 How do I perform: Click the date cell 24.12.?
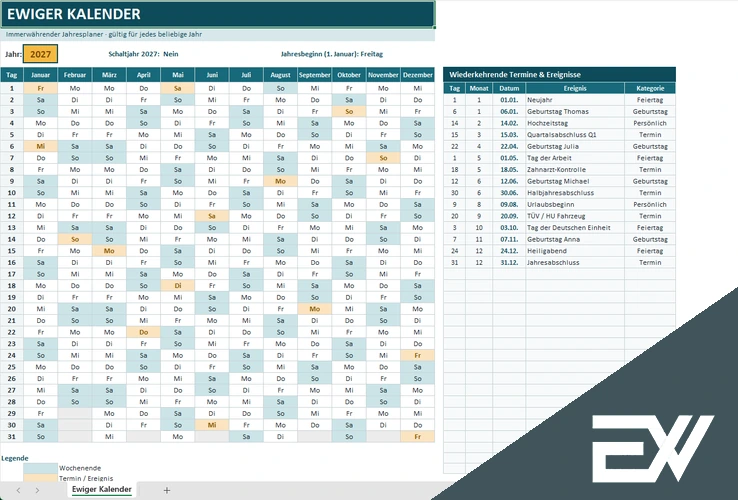(x=509, y=251)
